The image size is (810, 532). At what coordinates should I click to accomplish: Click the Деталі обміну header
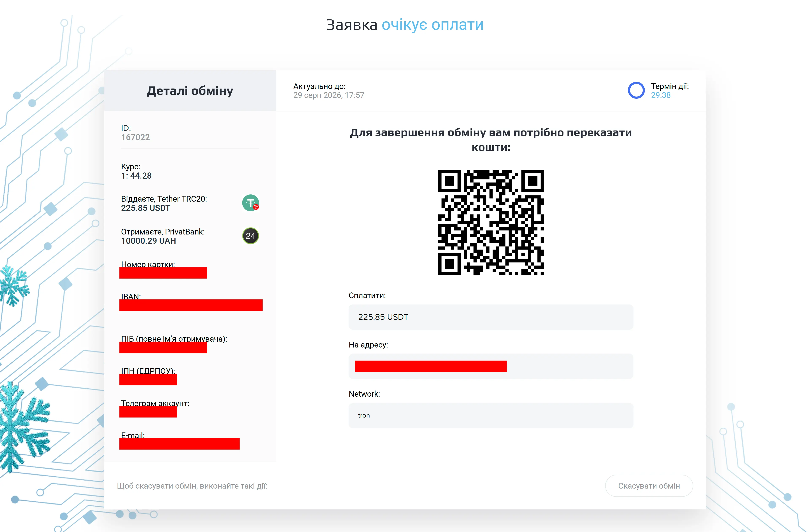click(x=190, y=91)
